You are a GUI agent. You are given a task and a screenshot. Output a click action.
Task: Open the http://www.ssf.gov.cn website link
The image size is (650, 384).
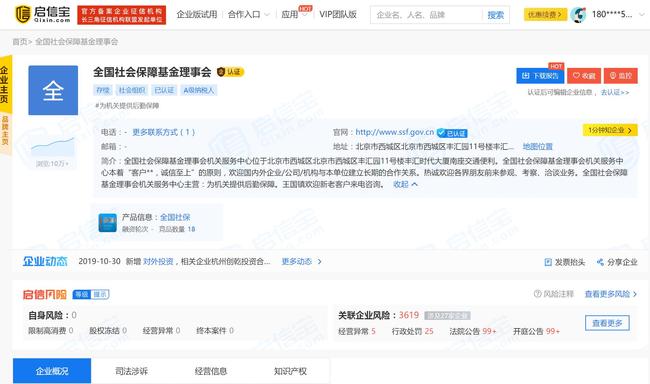(395, 132)
